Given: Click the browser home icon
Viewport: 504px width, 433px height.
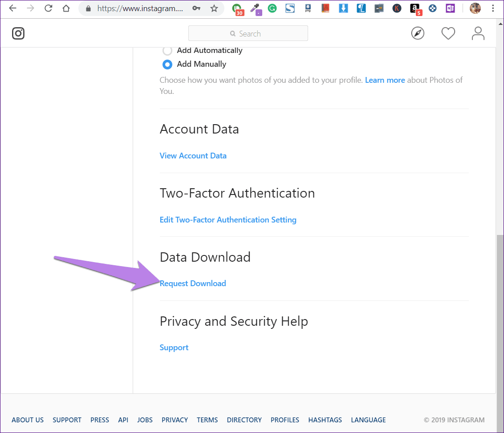Looking at the screenshot, I should pyautogui.click(x=66, y=8).
